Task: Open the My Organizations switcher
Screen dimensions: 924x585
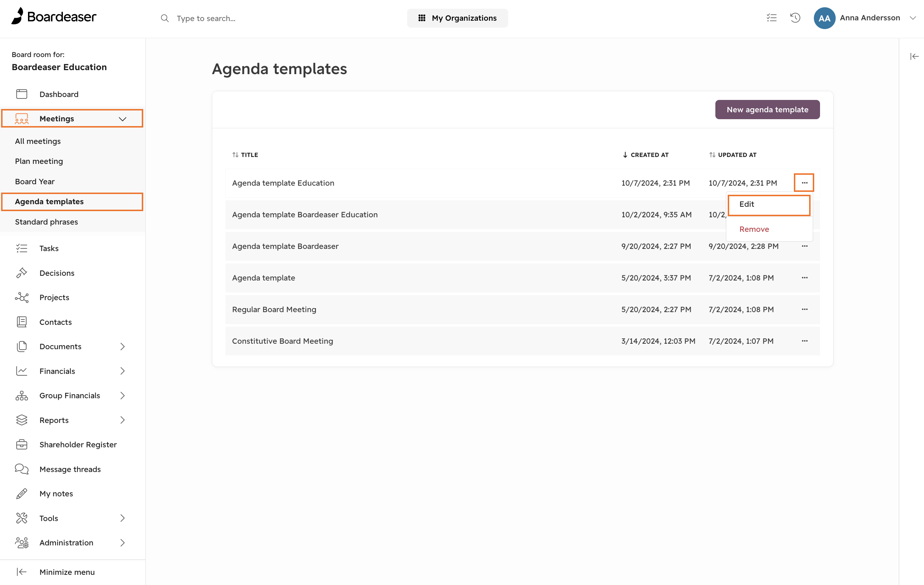Action: (457, 18)
